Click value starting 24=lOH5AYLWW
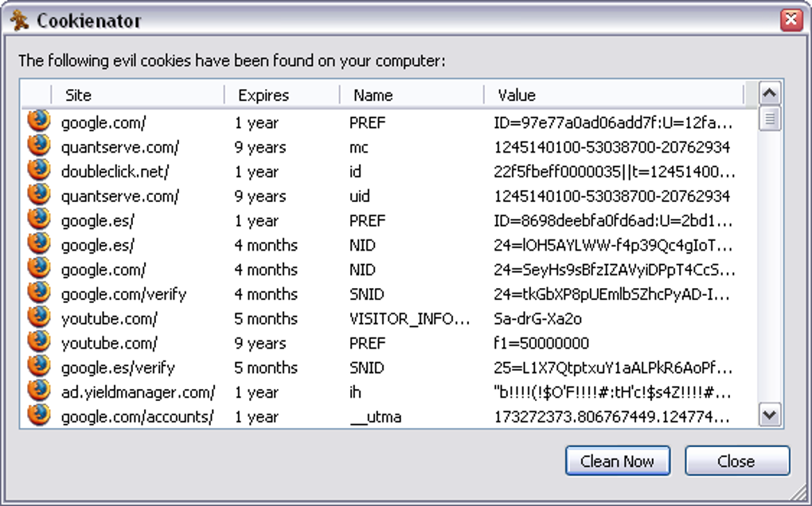Image resolution: width=812 pixels, height=506 pixels. click(613, 245)
